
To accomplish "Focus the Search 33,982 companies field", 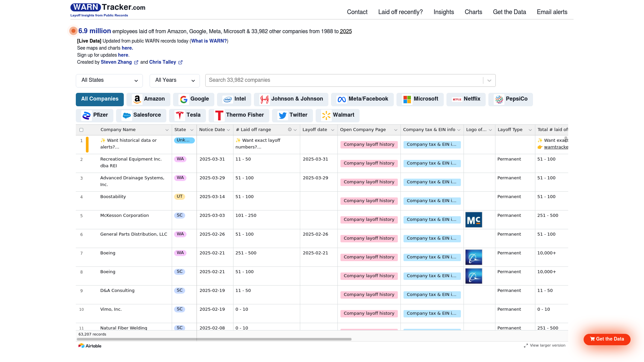I will (344, 80).
